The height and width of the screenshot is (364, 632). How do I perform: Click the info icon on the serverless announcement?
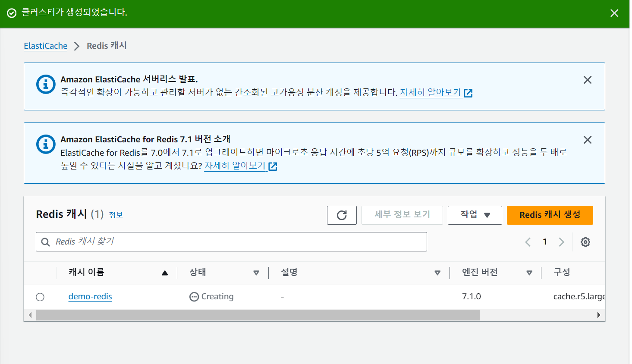46,84
